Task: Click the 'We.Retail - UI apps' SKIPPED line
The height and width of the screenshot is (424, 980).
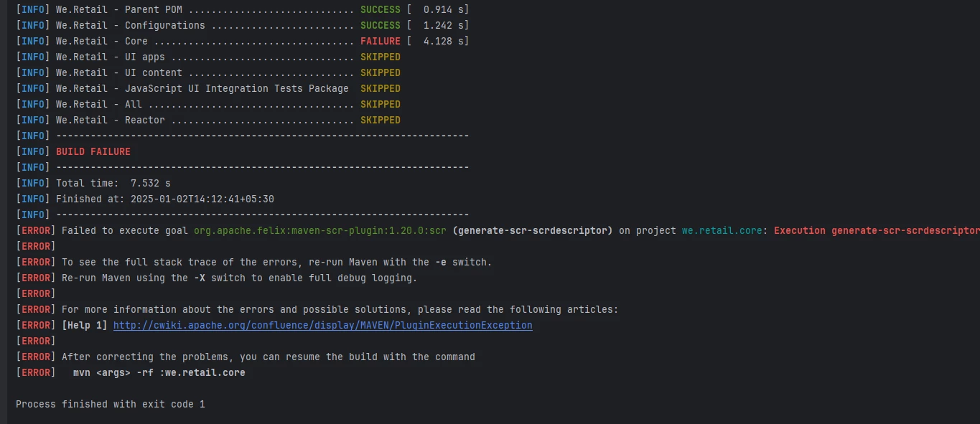Action: point(208,57)
